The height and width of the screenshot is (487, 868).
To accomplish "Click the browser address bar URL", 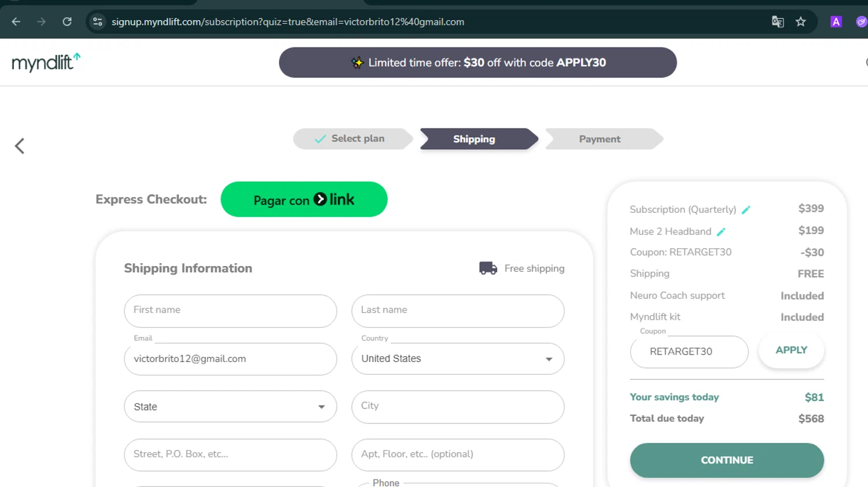I will (x=288, y=22).
